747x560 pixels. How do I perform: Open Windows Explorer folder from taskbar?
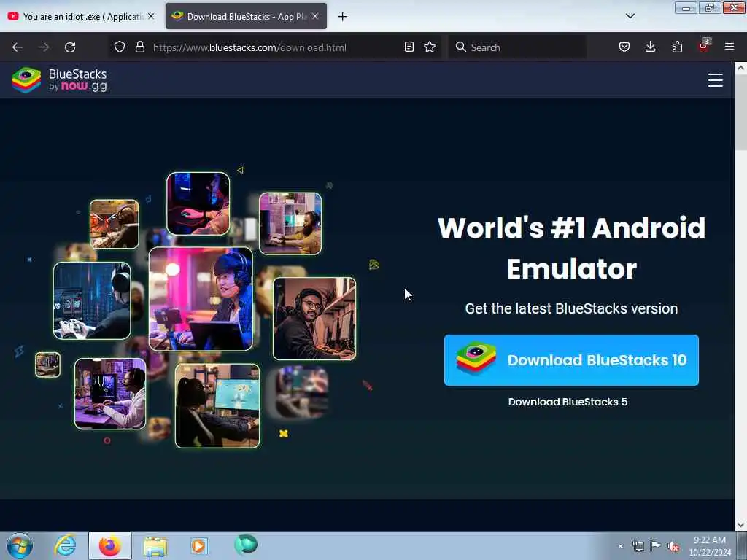point(155,546)
